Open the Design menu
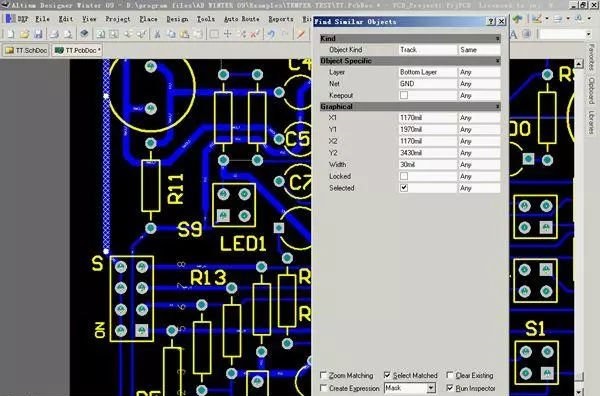 point(177,19)
